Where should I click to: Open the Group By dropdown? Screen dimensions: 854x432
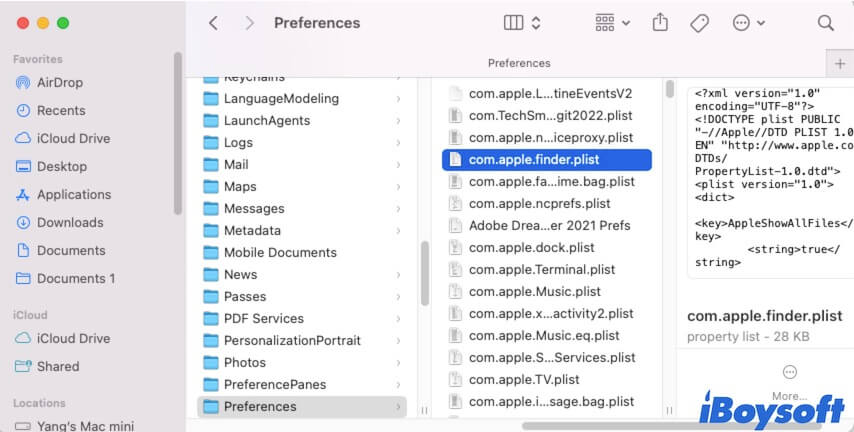tap(612, 22)
